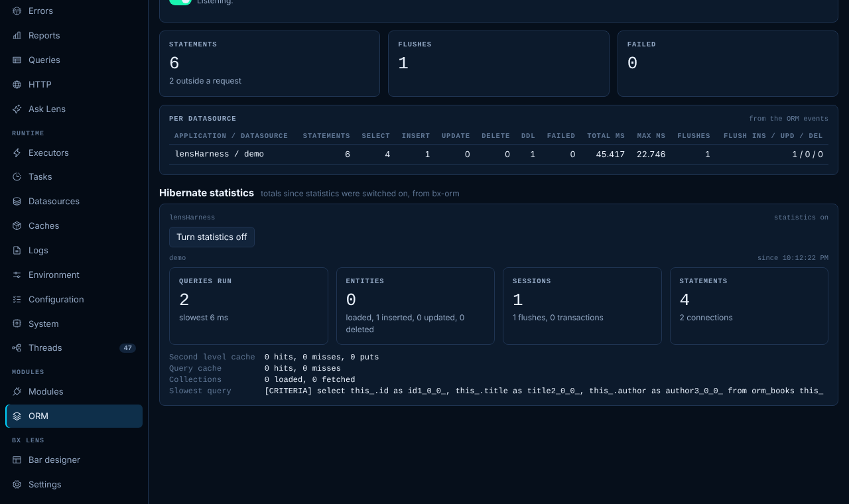The image size is (849, 504).
Task: Select the active ORM menu item
Action: point(74,416)
